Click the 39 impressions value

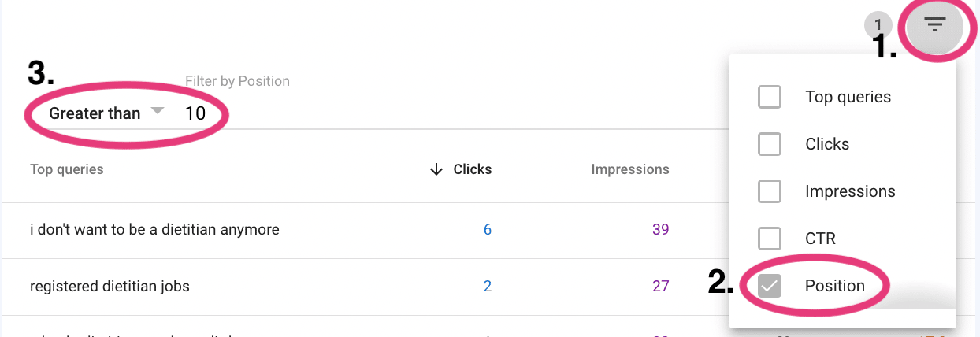pyautogui.click(x=661, y=230)
